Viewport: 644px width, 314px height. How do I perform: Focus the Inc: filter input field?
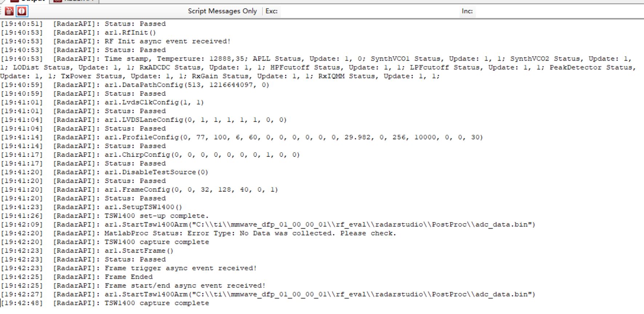(559, 11)
